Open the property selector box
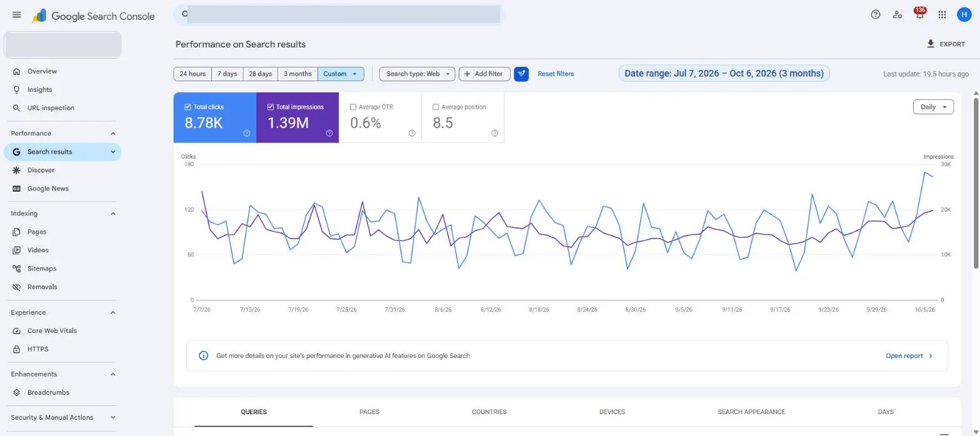 point(62,45)
